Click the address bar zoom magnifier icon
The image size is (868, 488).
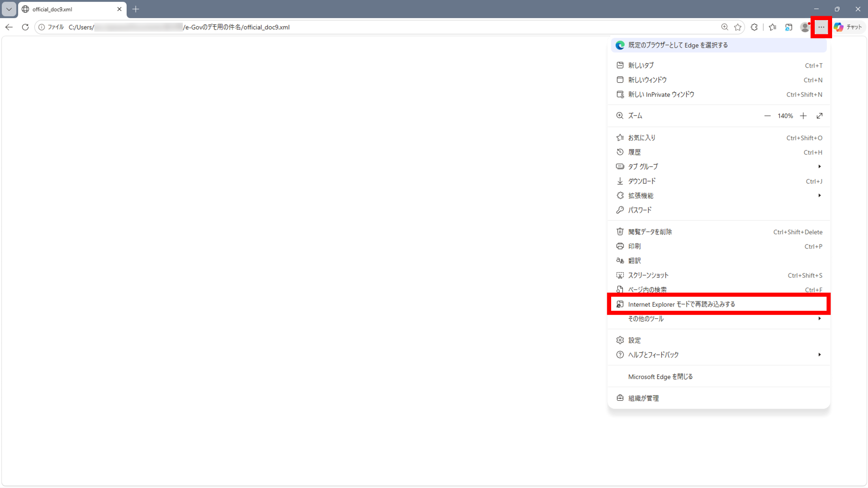pos(724,27)
